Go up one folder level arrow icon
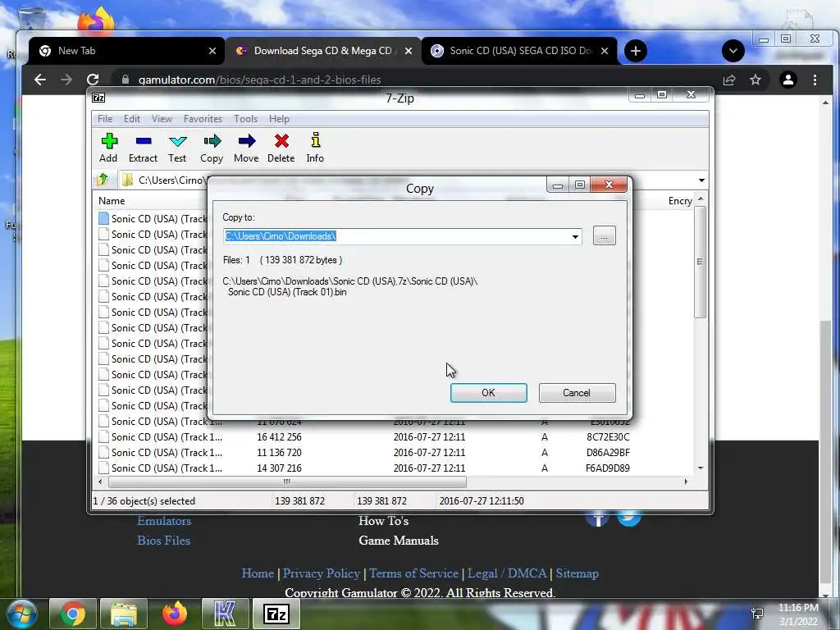Screen dimensions: 840x630 (103, 180)
